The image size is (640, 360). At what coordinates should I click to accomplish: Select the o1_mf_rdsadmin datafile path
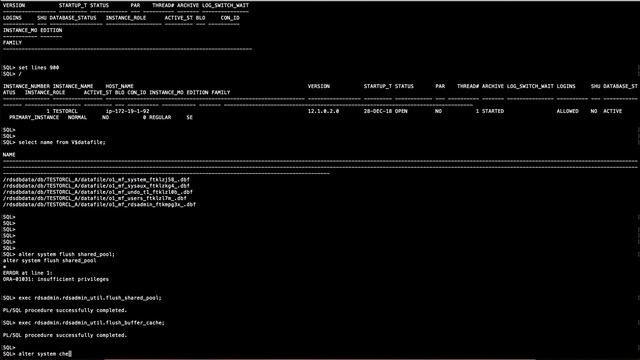tap(99, 204)
